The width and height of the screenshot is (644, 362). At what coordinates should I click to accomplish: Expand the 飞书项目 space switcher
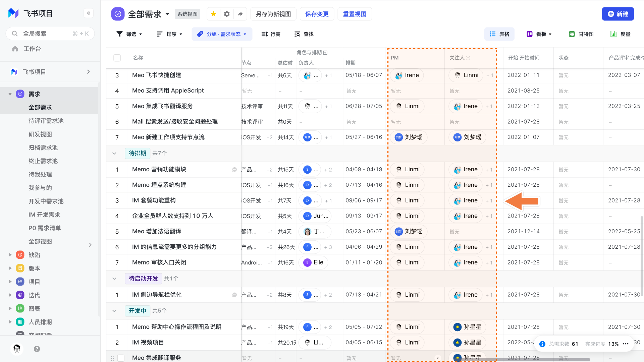(x=89, y=72)
